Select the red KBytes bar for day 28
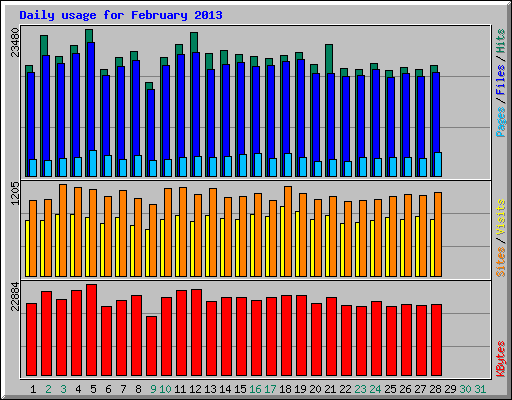 point(436,340)
